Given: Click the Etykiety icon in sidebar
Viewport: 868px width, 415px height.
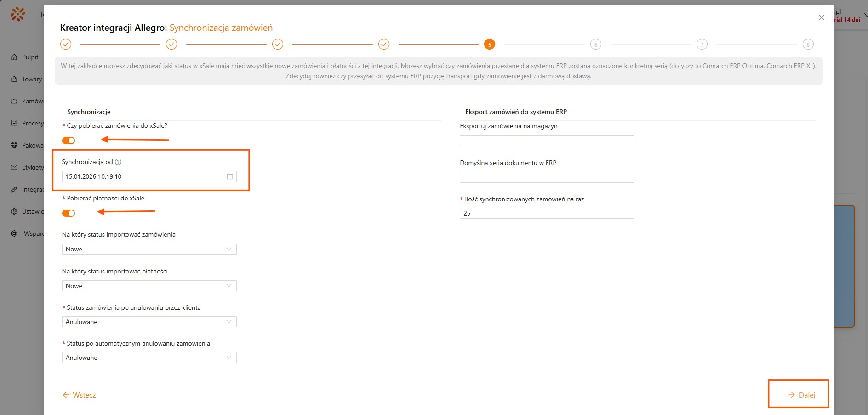Looking at the screenshot, I should pos(14,167).
